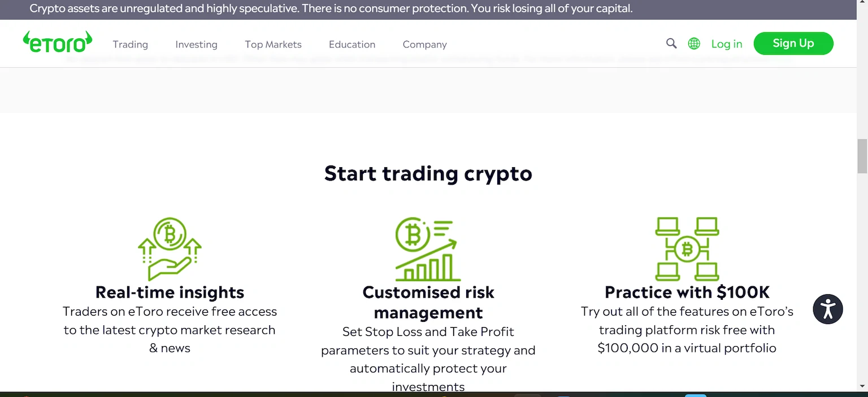Click the "Practice with $100K" heading
Viewport: 868px width, 397px height.
point(687,292)
